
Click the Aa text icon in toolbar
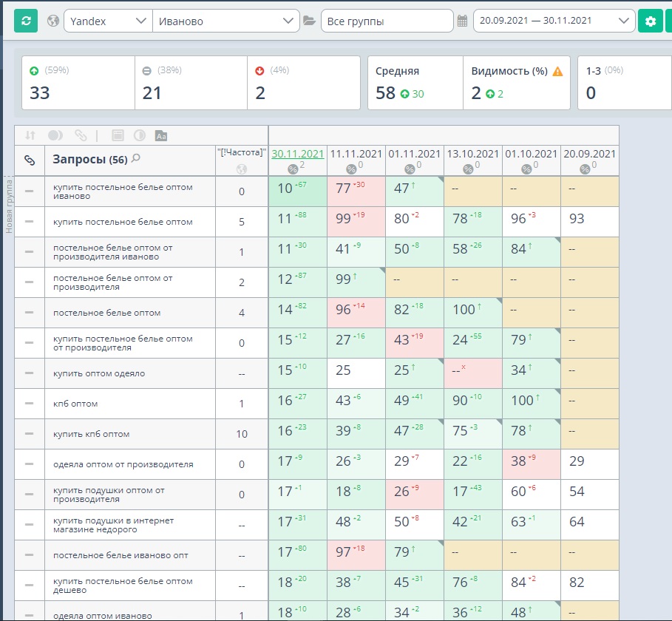161,136
